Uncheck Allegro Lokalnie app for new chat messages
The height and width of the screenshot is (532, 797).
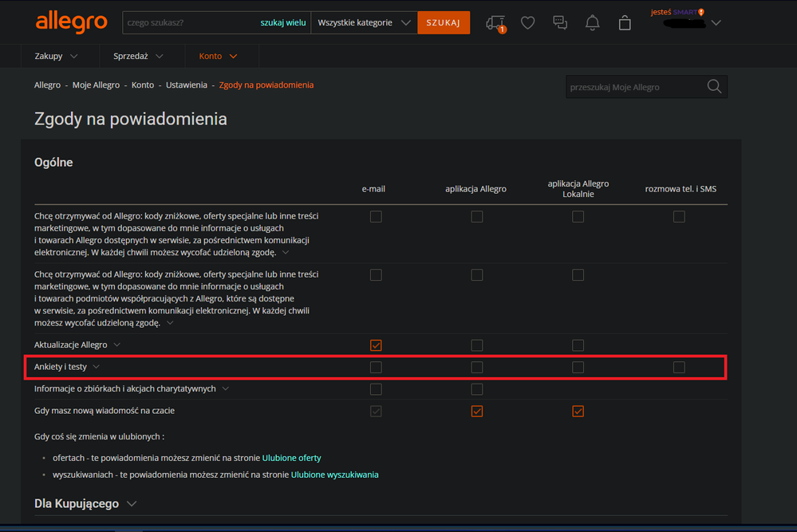pos(578,411)
